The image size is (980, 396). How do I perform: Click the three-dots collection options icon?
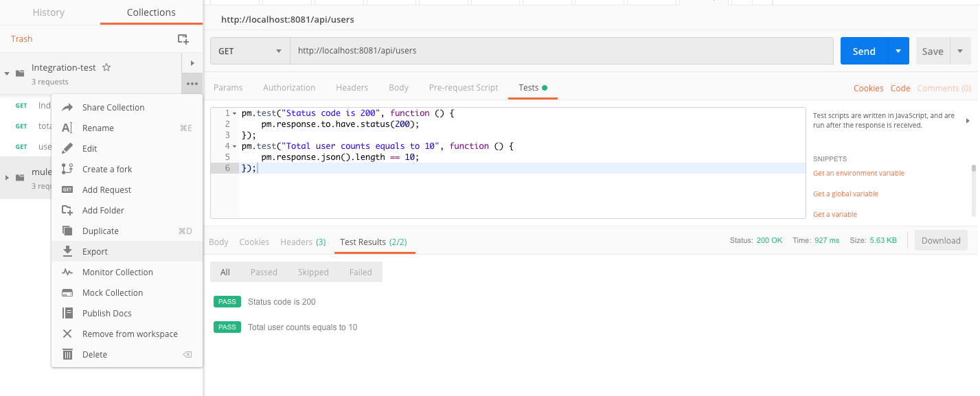point(192,84)
